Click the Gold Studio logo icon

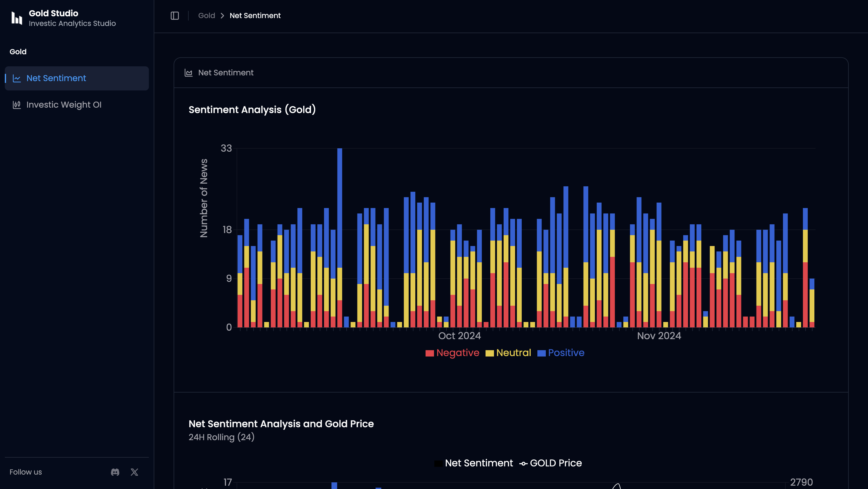point(17,18)
